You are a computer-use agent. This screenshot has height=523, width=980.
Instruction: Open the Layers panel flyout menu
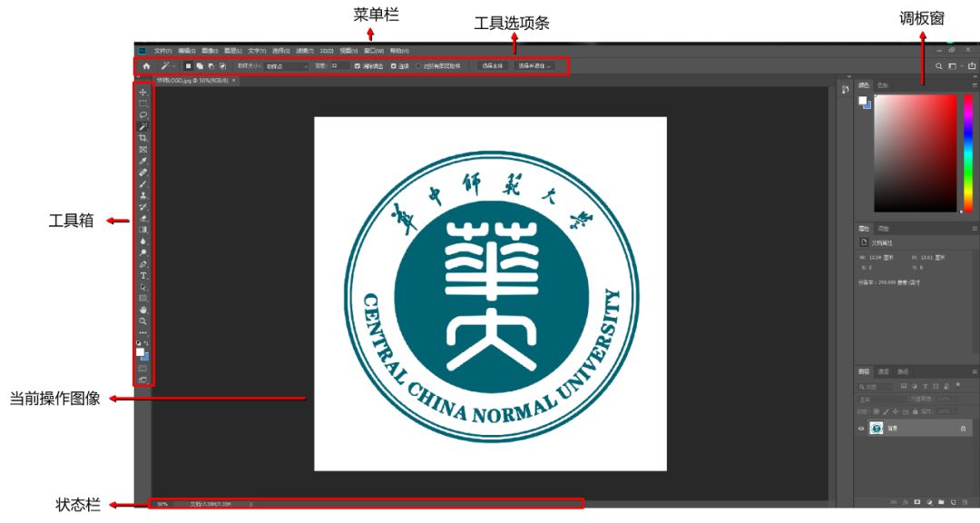pos(975,371)
